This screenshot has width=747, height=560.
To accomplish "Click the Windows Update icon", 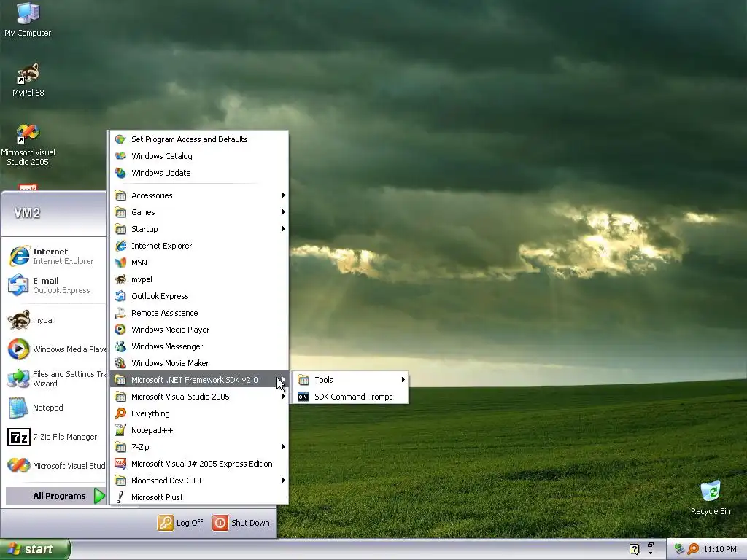I will coord(120,173).
